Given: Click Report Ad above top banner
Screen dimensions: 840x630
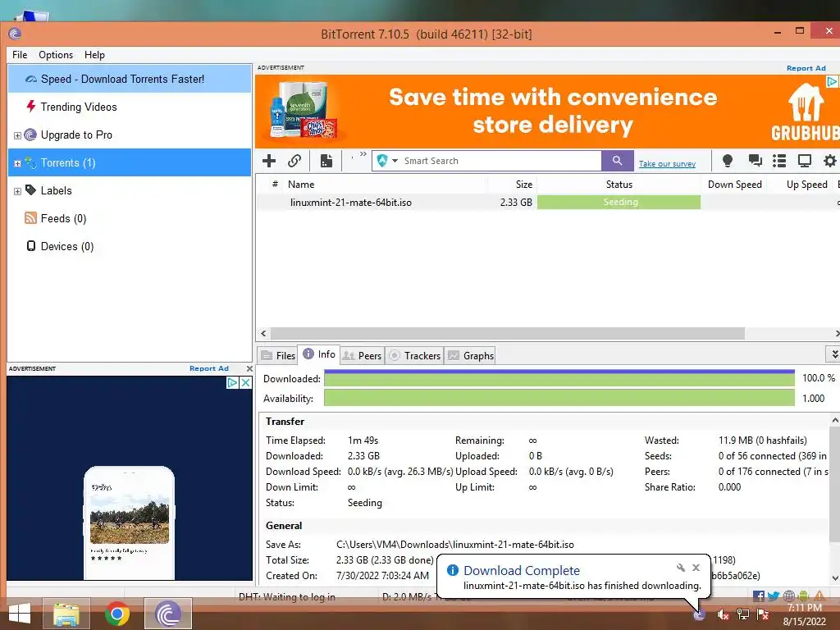Looking at the screenshot, I should click(x=806, y=68).
